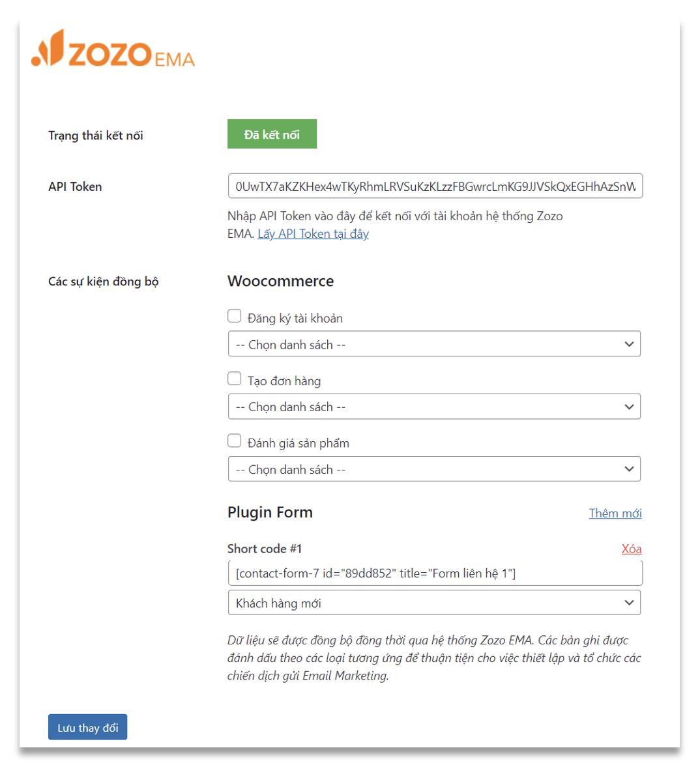
Task: Click the Woocommerce section heading
Action: tap(280, 281)
